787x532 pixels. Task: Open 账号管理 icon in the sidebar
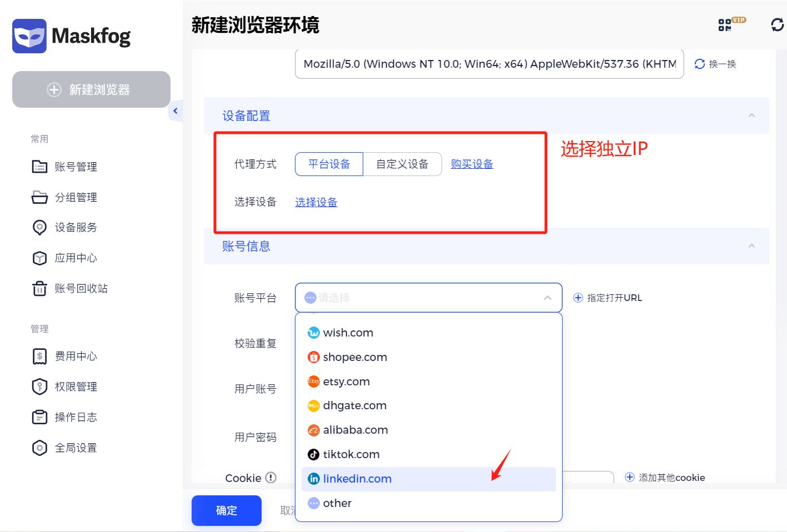(39, 167)
